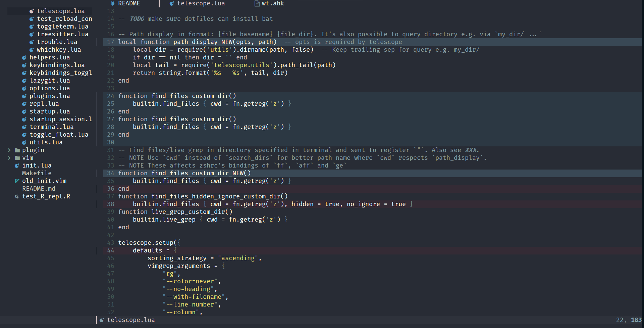The image size is (644, 328).
Task: Click the Lua icon beside init.lua
Action: [17, 166]
